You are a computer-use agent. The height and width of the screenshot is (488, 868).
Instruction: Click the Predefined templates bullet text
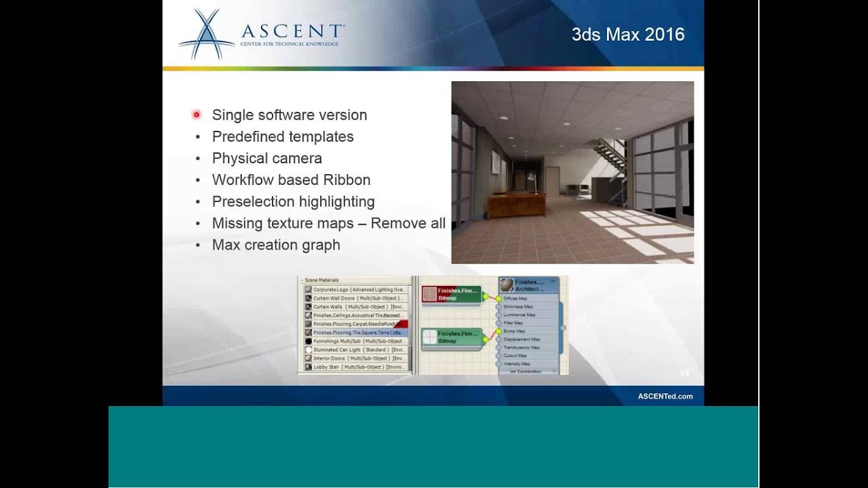point(283,136)
